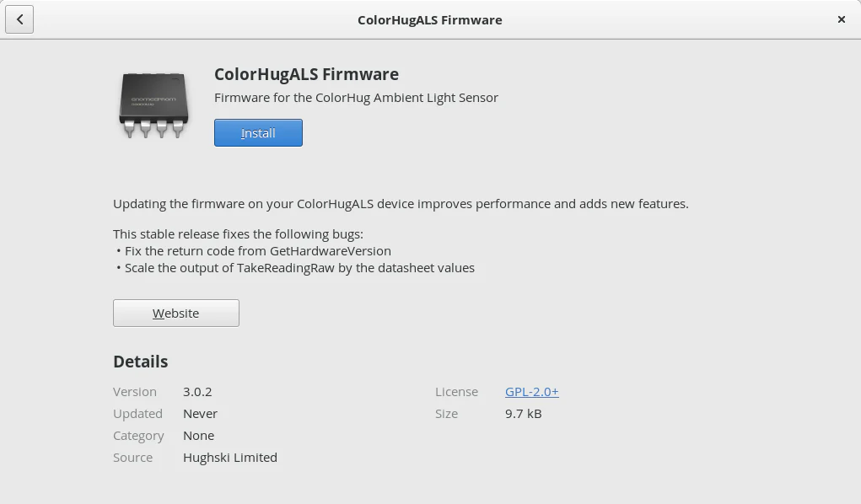Click the source name Hughski Limited

click(x=230, y=458)
